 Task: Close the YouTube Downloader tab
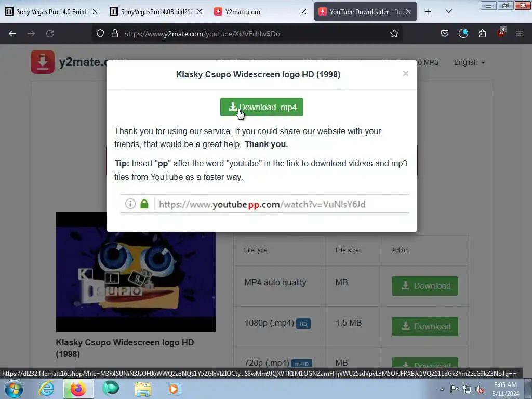click(x=408, y=12)
